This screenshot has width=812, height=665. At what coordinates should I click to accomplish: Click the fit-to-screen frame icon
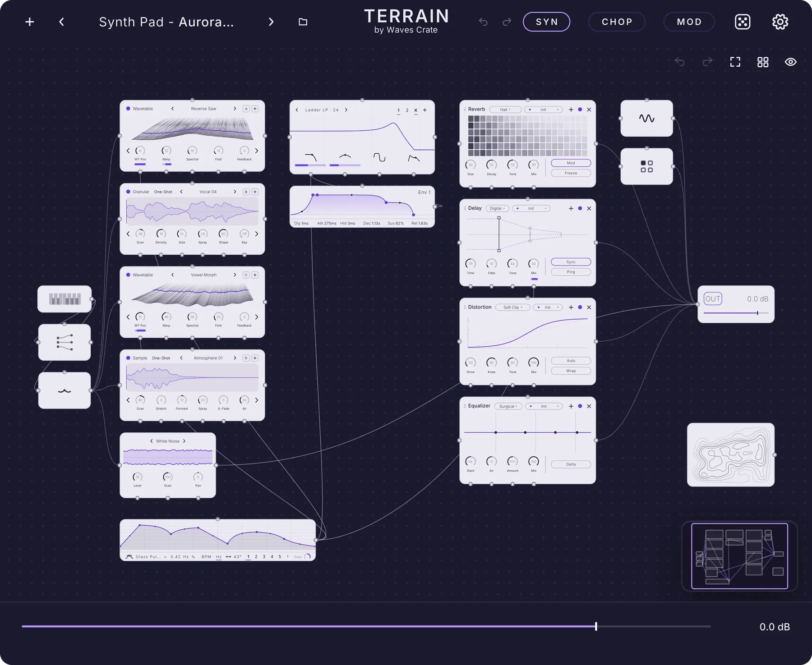pyautogui.click(x=735, y=62)
